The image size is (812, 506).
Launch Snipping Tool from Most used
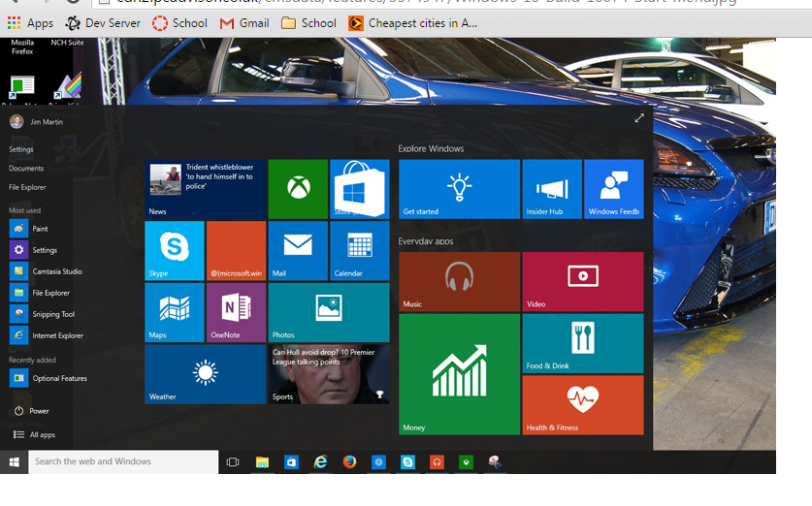point(43,314)
